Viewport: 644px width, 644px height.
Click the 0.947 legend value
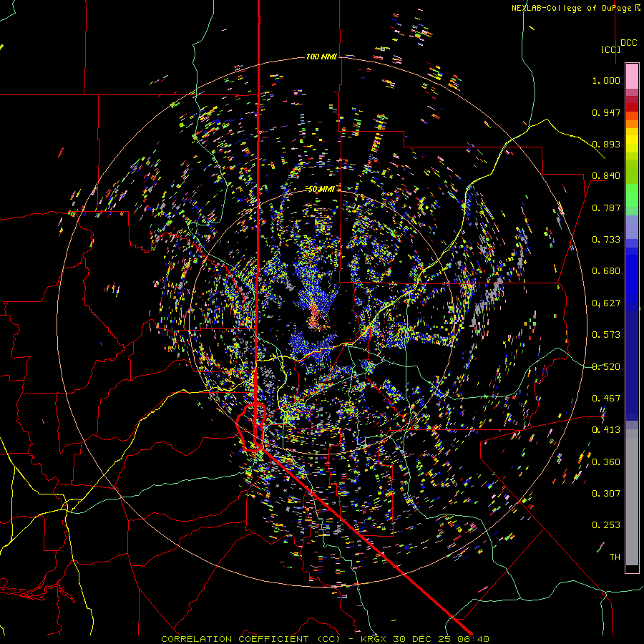606,112
